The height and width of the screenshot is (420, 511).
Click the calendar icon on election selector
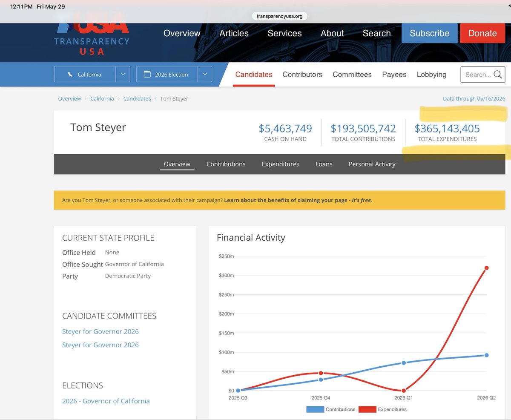(x=147, y=75)
